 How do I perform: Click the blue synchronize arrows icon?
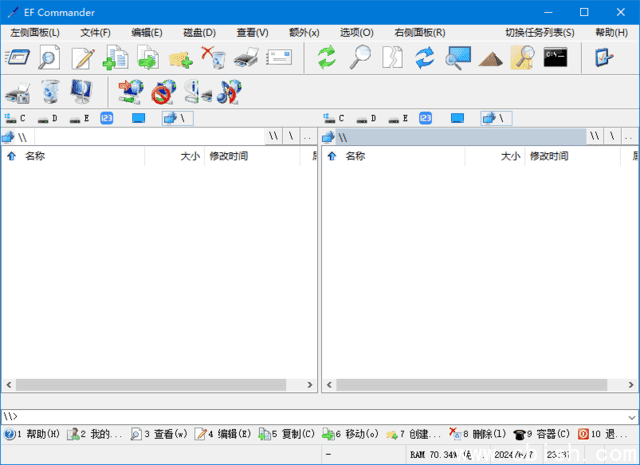(x=425, y=58)
